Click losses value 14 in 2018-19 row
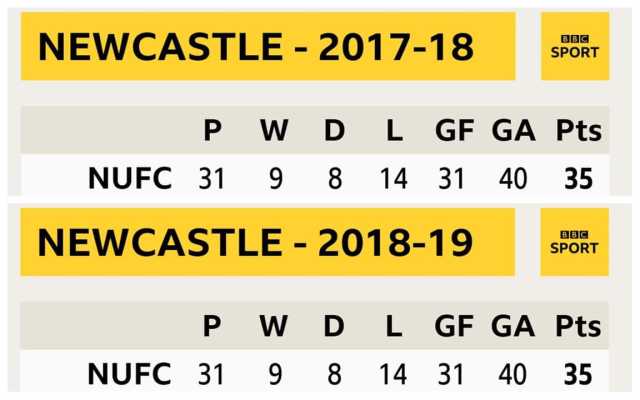 (x=393, y=374)
